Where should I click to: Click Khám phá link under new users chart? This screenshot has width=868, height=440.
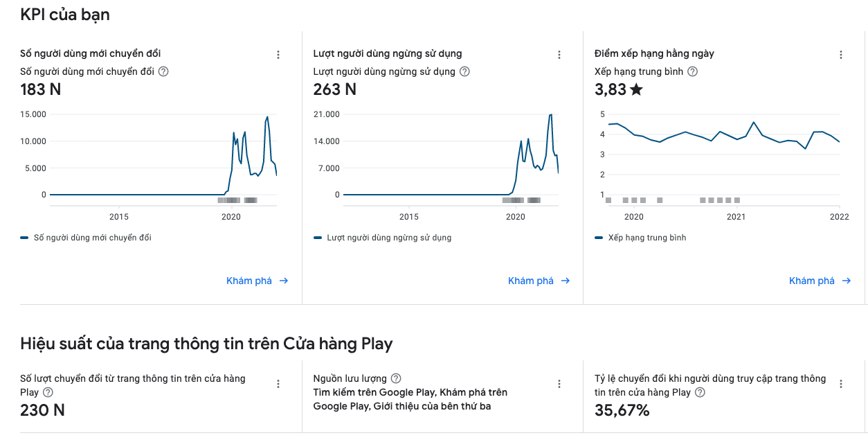tap(257, 281)
